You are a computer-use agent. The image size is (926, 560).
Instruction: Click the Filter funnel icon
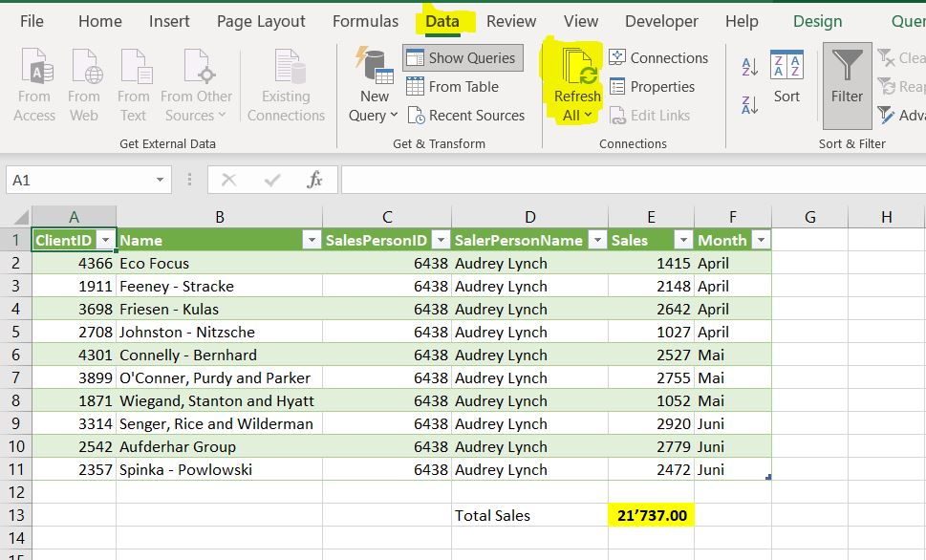click(847, 67)
